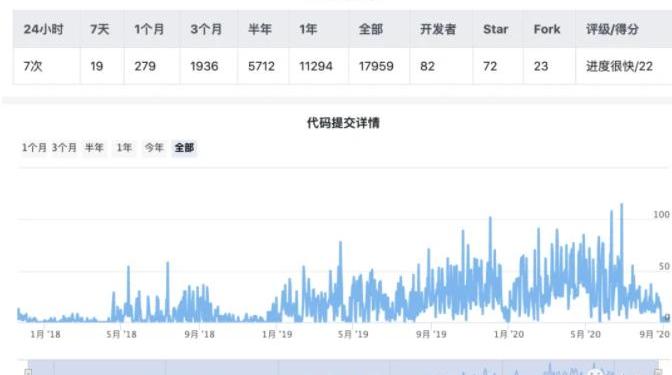Click the 5月 '20 axis label

coord(585,334)
